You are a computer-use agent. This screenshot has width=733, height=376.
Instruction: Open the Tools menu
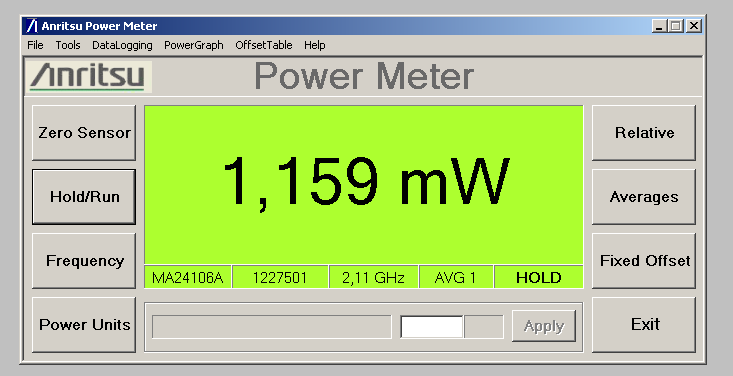(68, 45)
